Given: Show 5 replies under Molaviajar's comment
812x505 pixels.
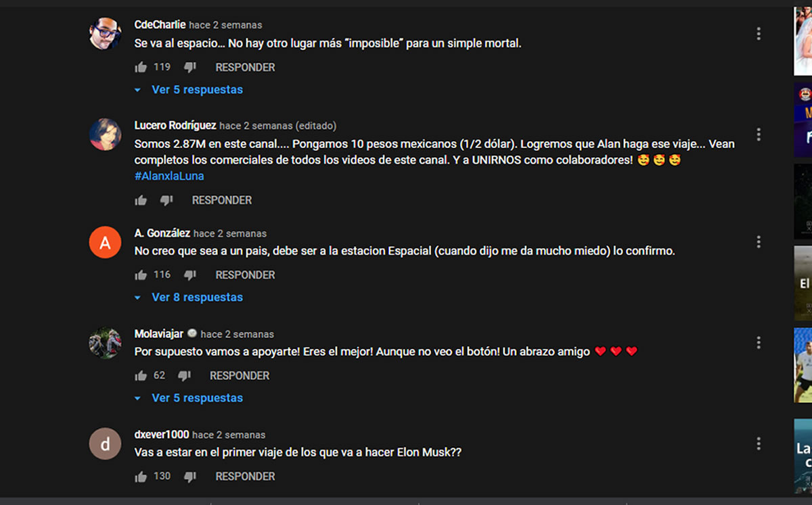Looking at the screenshot, I should 189,398.
